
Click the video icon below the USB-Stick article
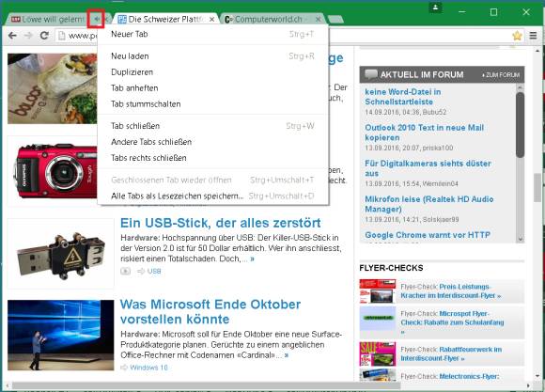coord(126,271)
